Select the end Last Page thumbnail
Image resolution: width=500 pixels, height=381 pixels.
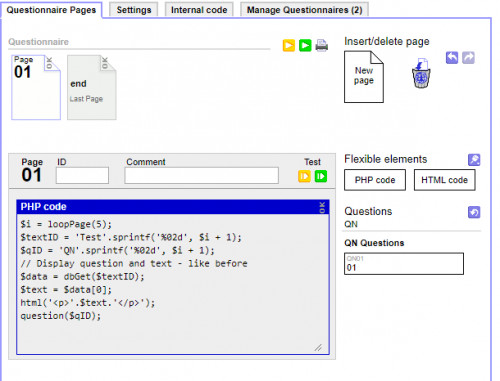(x=92, y=87)
